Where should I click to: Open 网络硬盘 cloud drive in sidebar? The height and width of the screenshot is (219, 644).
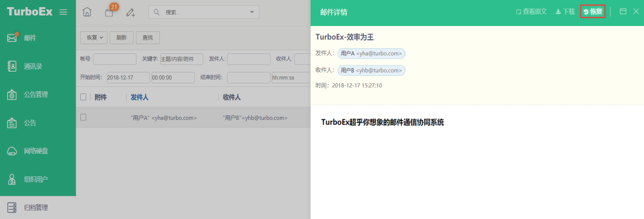[38, 151]
